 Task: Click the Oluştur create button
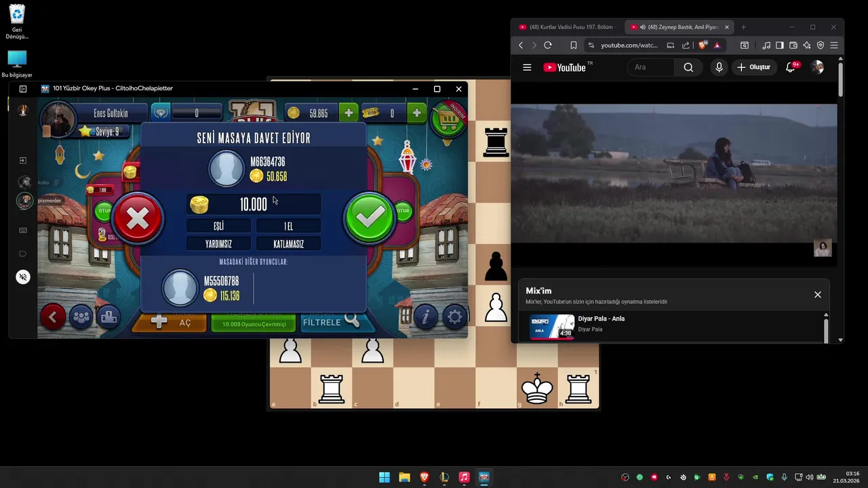pos(754,67)
